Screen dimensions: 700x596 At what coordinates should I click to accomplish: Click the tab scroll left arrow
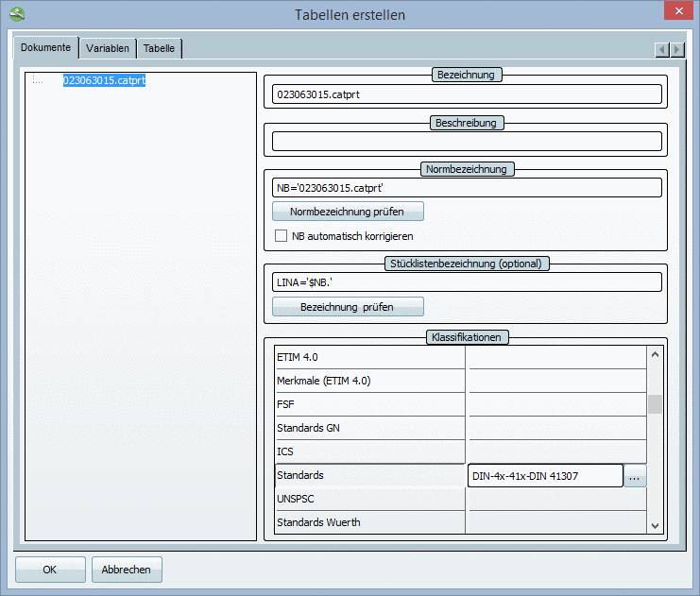point(662,49)
